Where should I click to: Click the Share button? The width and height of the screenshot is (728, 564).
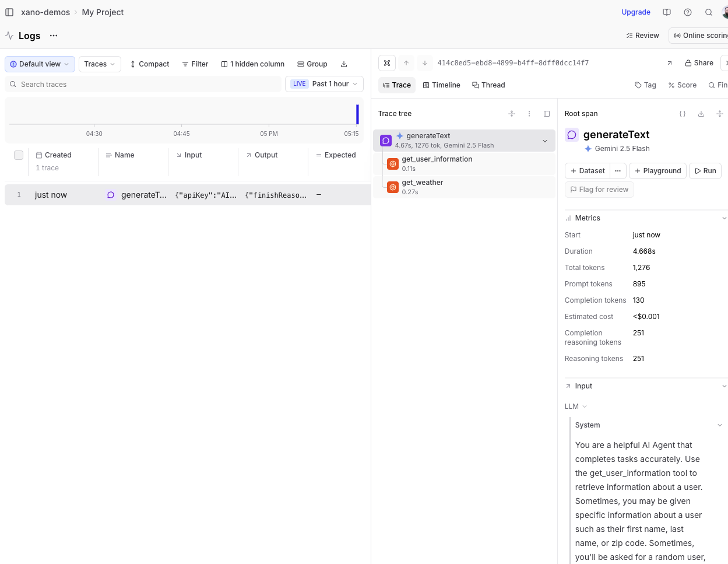click(x=699, y=63)
